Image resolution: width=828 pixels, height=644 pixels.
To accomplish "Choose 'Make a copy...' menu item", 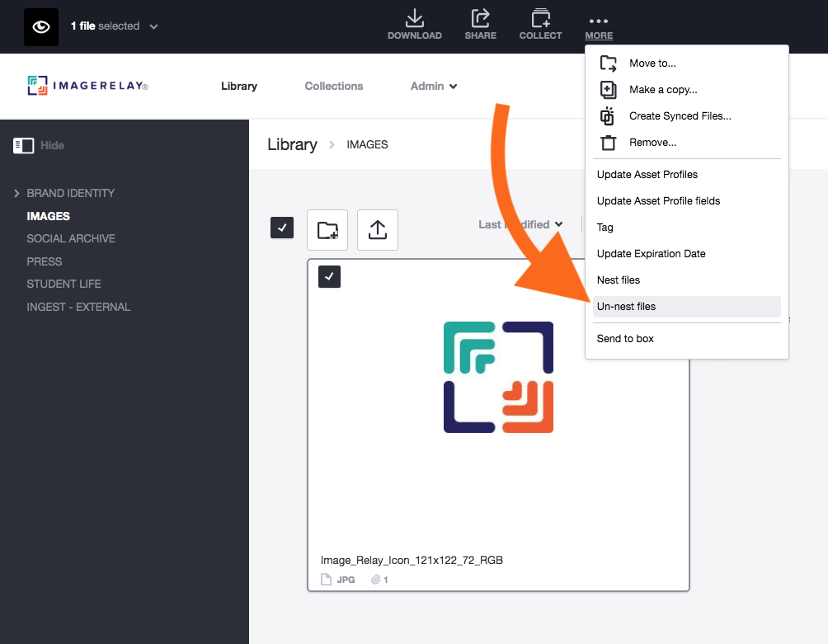I will tap(686, 90).
